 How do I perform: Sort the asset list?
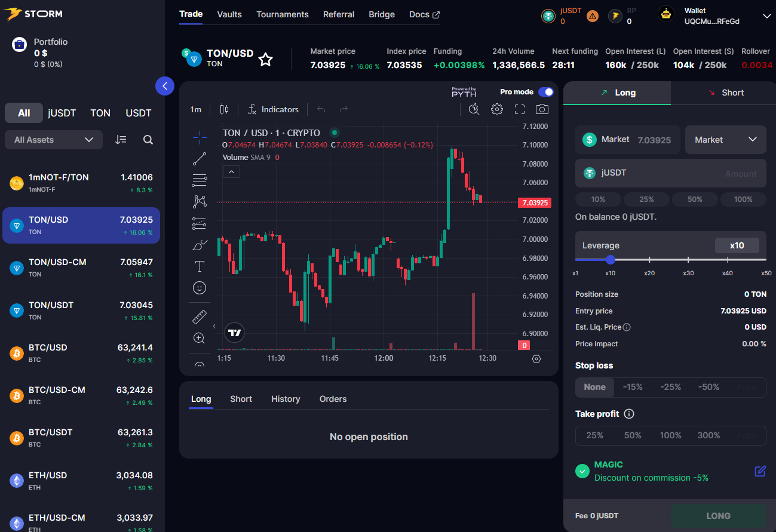121,140
